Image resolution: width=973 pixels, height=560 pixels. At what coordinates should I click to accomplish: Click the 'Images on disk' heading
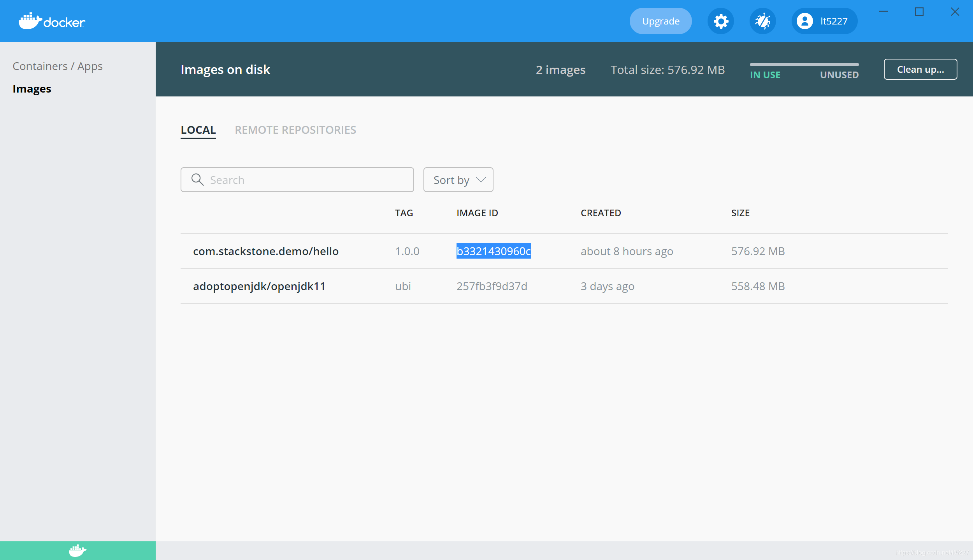coord(225,69)
